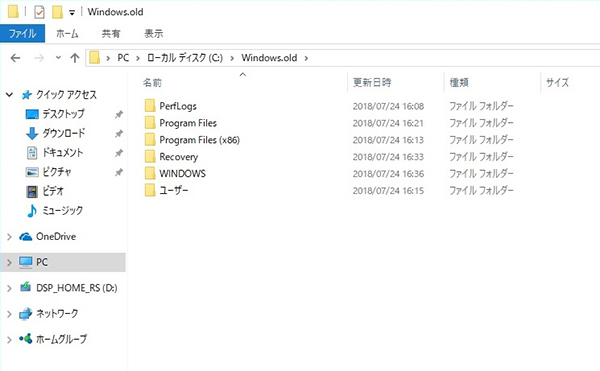Click the date 2018/07/24 16:08 for PerfLogs
The width and height of the screenshot is (600, 371).
[388, 106]
